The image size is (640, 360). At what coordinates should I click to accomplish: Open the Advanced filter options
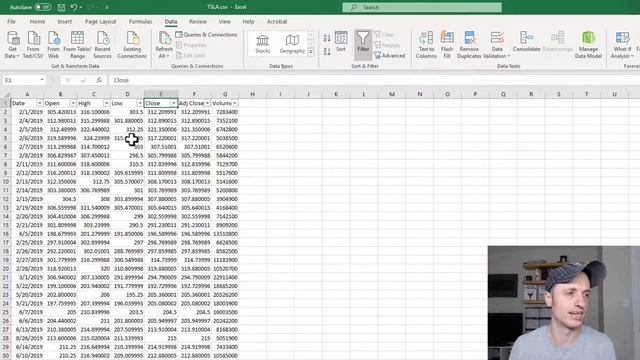click(390, 56)
